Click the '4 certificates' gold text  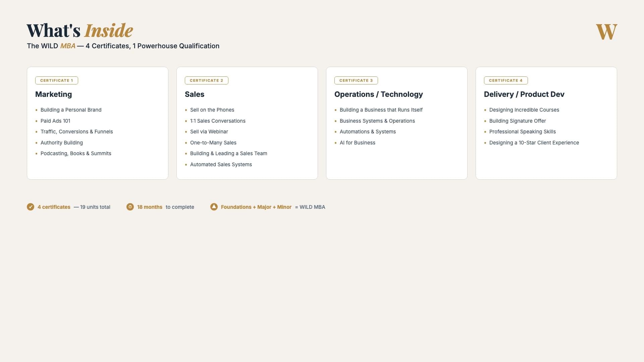54,207
